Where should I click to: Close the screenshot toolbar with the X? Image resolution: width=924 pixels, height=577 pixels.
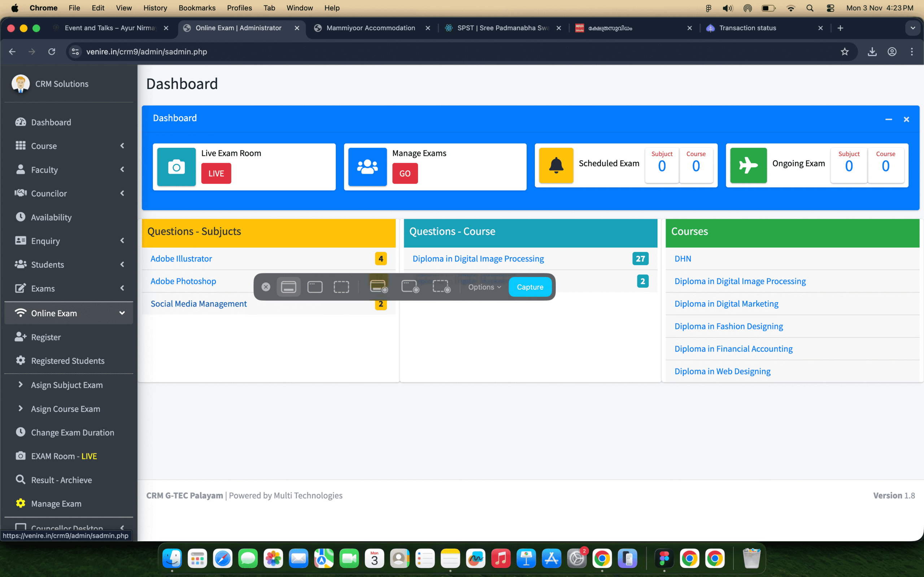(x=266, y=287)
